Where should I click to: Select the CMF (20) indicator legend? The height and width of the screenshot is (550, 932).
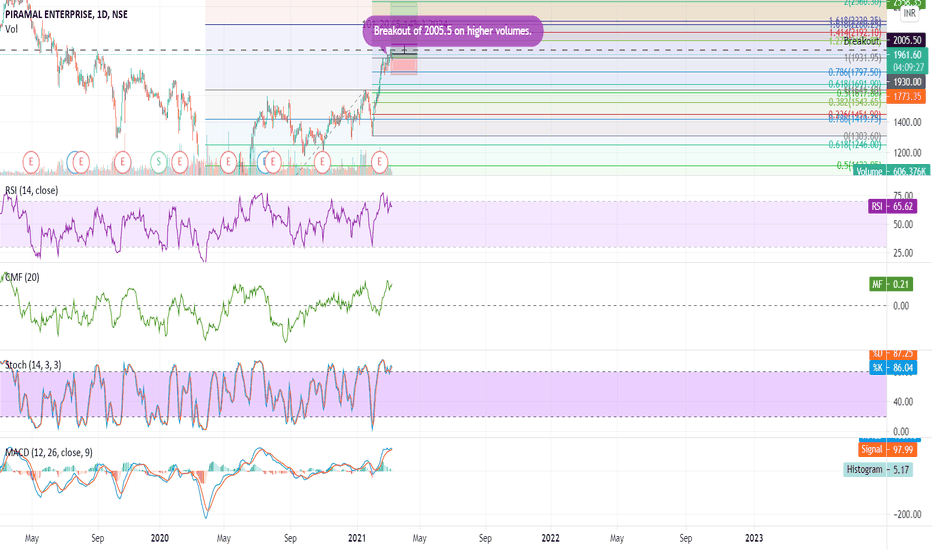[x=22, y=277]
